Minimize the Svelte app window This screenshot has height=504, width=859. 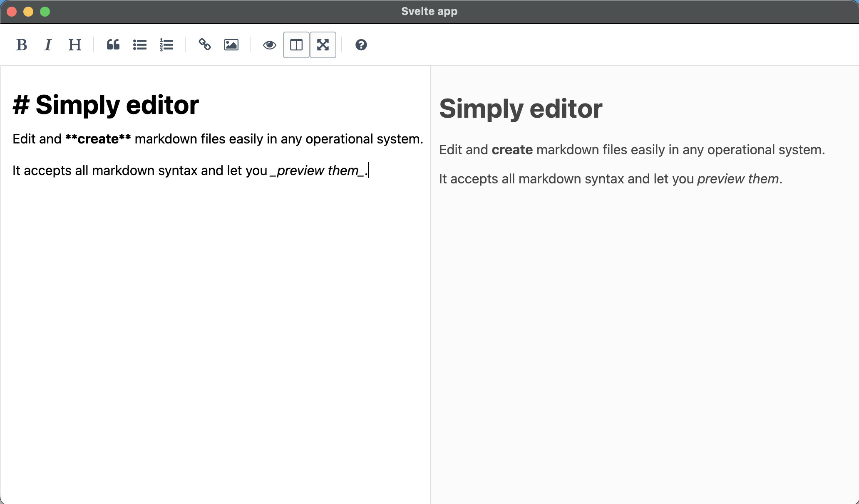pos(28,12)
